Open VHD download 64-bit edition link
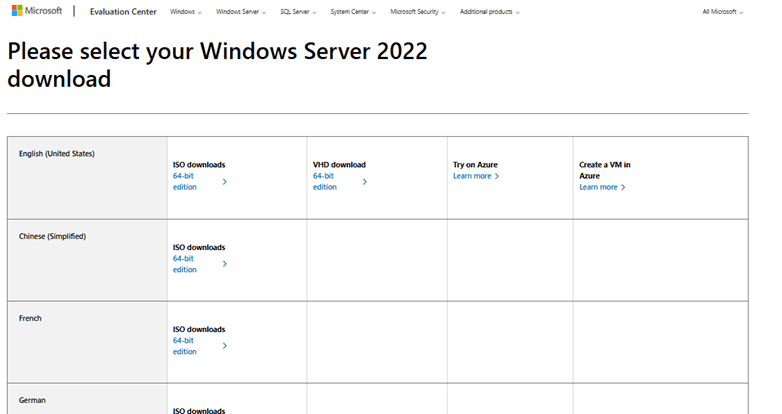Screen dimensions: 782x414 coord(325,181)
